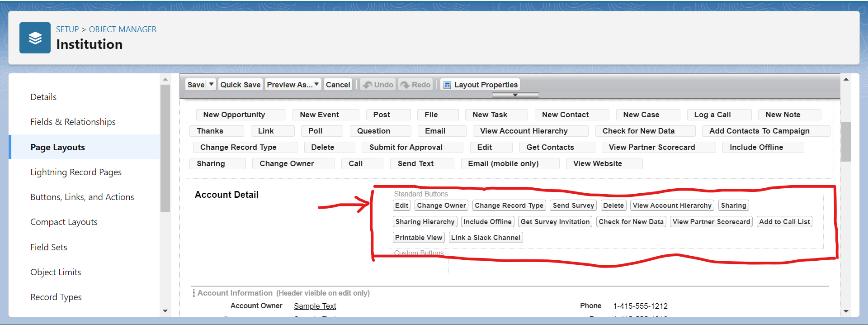This screenshot has height=325, width=868.
Task: Select the New Contact action
Action: (572, 115)
